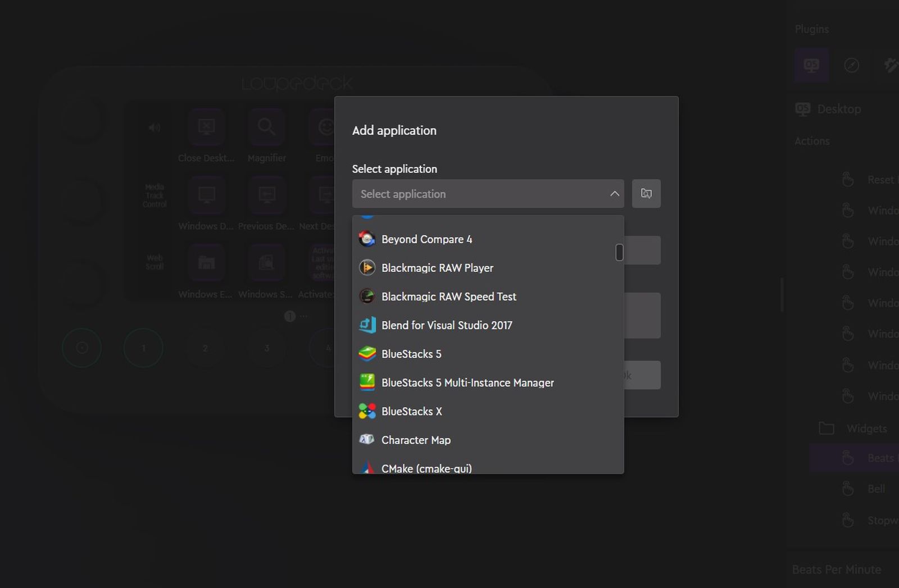
Task: Select the Windows D... key icon on the device
Action: 206,195
